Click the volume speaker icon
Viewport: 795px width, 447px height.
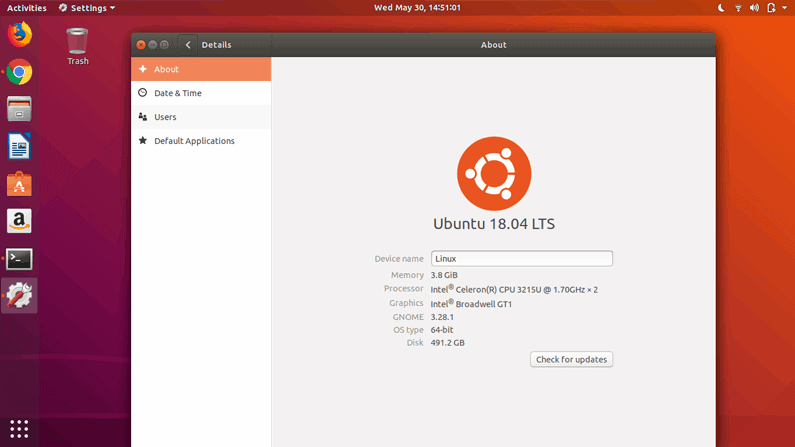point(754,8)
